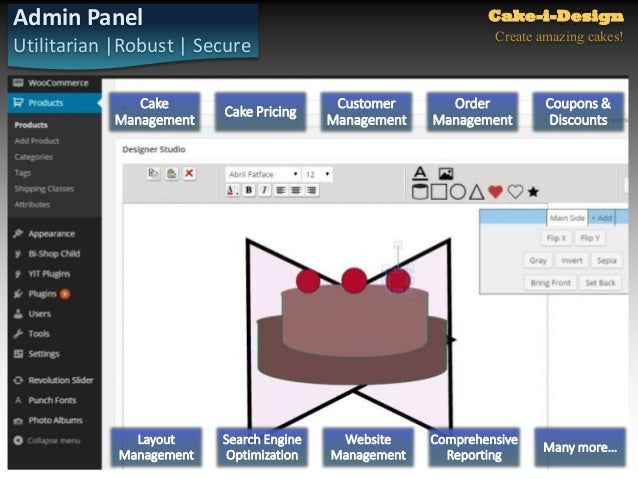
Task: Open the text color picker icon
Action: point(232,190)
